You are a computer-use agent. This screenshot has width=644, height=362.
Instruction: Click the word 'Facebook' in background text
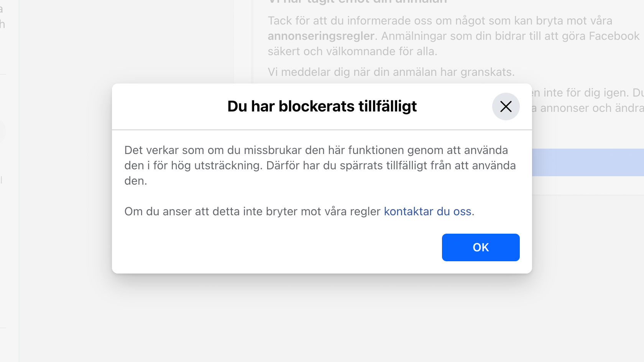coord(614,36)
